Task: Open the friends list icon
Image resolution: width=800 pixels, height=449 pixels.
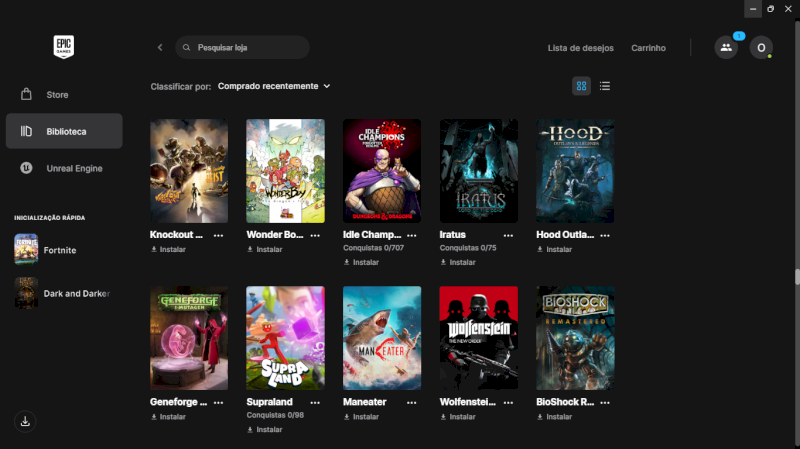Action: pos(726,47)
